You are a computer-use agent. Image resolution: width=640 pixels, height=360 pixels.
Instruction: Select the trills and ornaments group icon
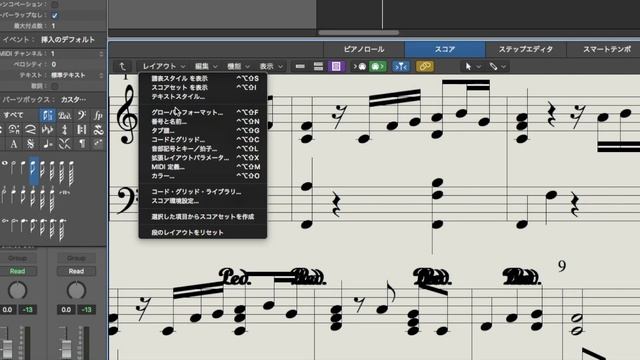click(98, 130)
